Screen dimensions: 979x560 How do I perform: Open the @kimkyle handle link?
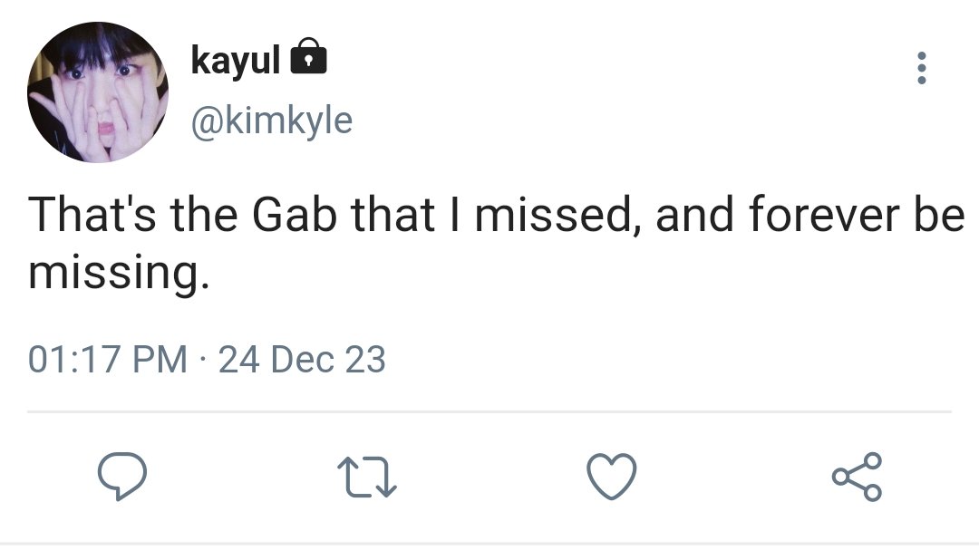(271, 120)
